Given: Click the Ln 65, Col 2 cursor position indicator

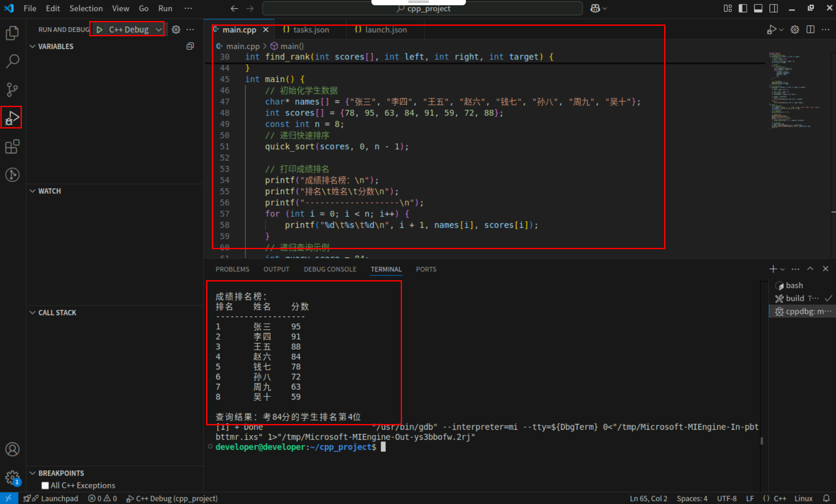Looking at the screenshot, I should [648, 498].
